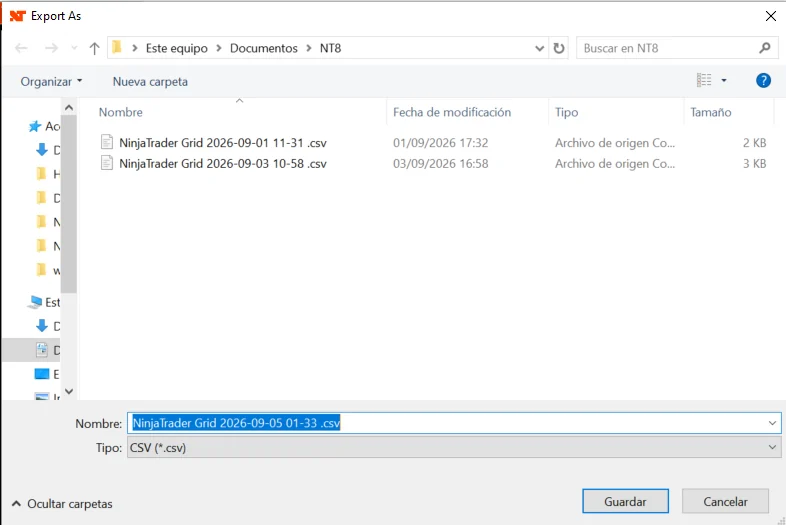Click the search magnifier icon

[x=764, y=48]
